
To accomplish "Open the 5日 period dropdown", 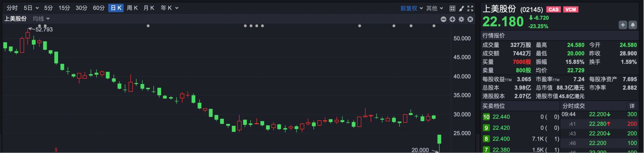I will pos(31,8).
